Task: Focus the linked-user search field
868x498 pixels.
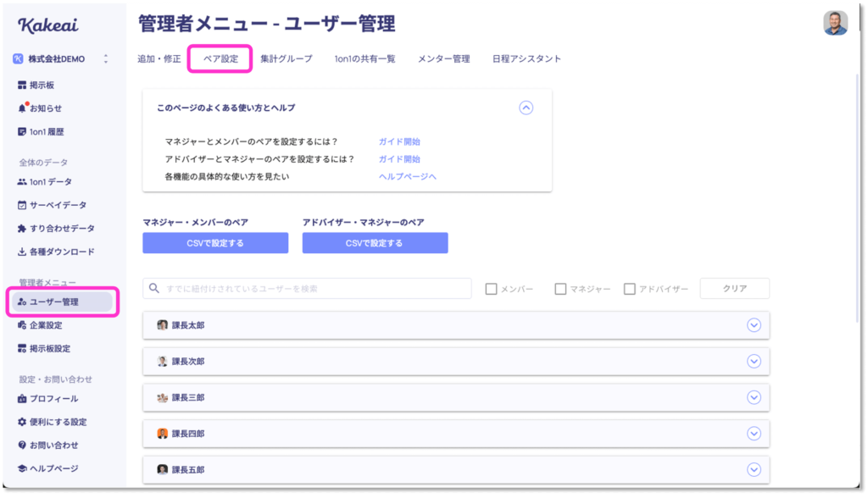Action: 307,289
